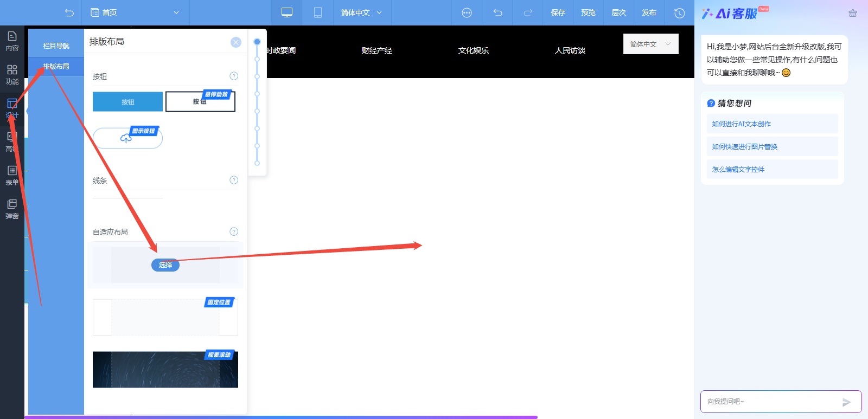Image resolution: width=868 pixels, height=419 pixels.
Task: Open the 内容 sidebar panel
Action: coord(12,41)
